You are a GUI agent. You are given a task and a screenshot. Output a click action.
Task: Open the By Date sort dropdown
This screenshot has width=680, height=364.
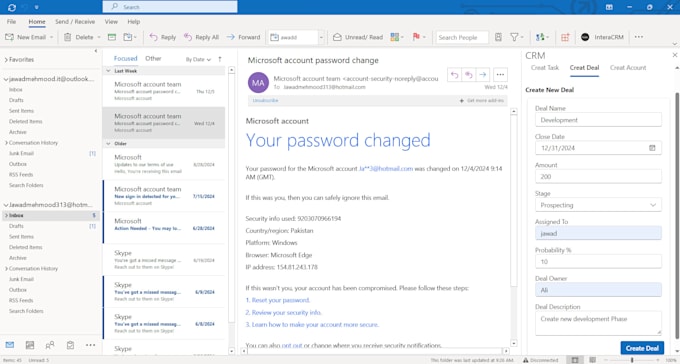coord(198,59)
